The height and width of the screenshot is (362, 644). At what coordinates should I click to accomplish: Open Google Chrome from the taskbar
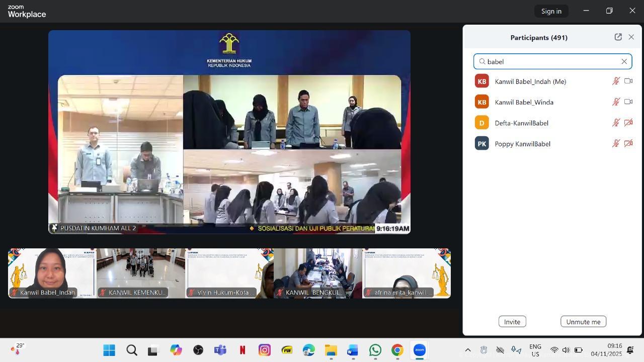click(397, 350)
